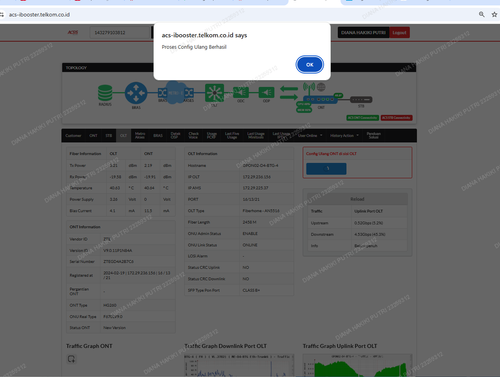Open the Last Five Usage tab
The width and height of the screenshot is (500, 377).
coord(232,136)
